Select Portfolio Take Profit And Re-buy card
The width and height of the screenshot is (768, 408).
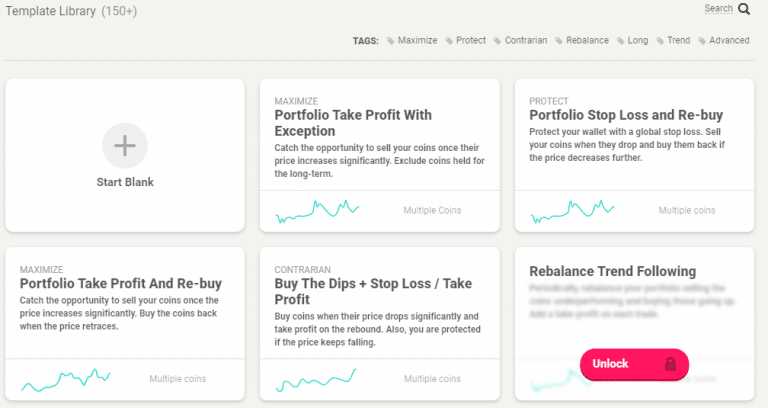click(x=125, y=323)
